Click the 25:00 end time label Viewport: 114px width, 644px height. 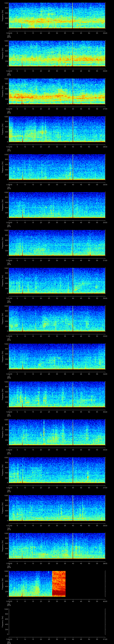tap(105, 33)
